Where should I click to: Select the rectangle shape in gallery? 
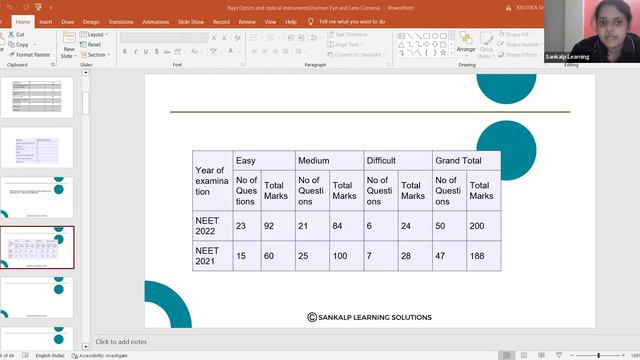[427, 36]
